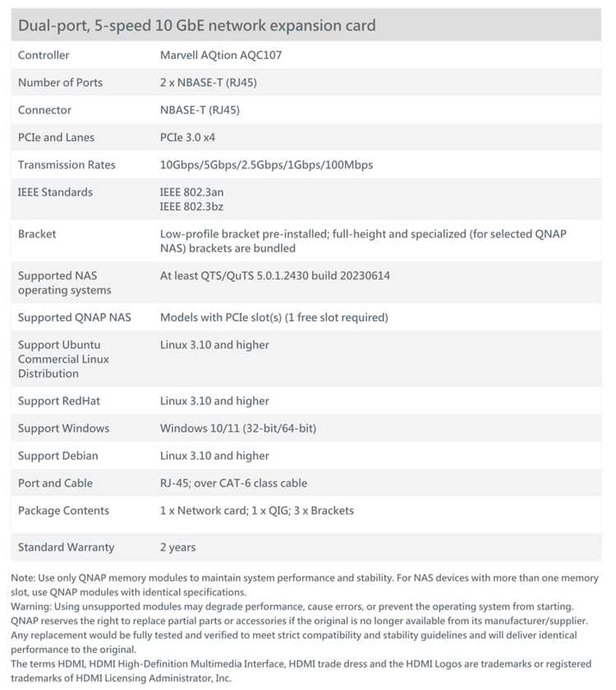Click the Package Contents value text

click(x=257, y=510)
